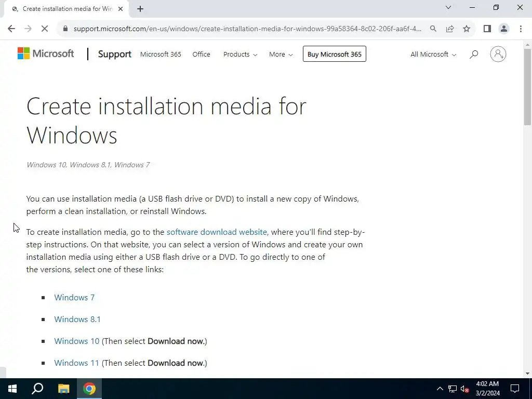Open the Chrome profile avatar
Screen dimensions: 532x399
[504, 29]
